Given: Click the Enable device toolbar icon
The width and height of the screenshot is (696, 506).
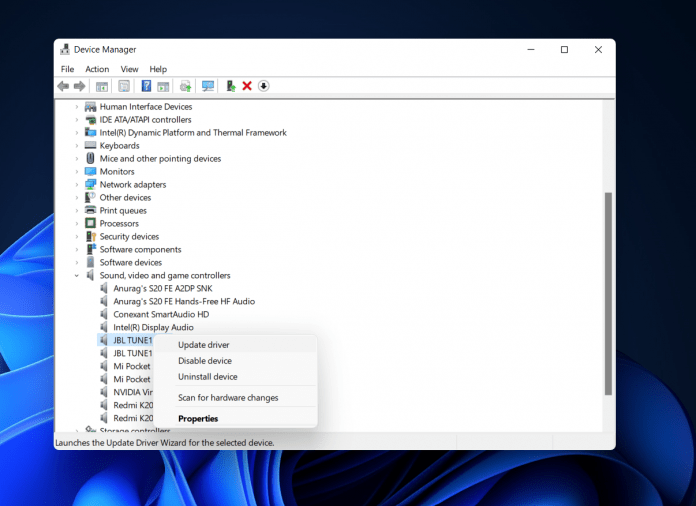Looking at the screenshot, I should pos(230,86).
